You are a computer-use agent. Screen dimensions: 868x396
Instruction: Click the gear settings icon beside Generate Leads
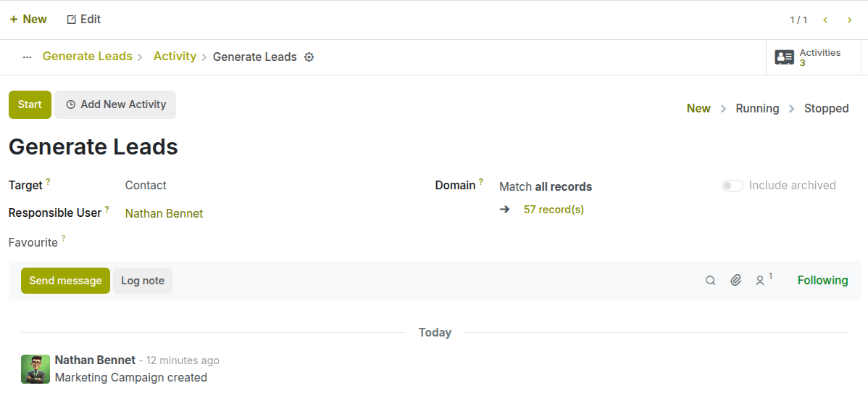(x=309, y=57)
